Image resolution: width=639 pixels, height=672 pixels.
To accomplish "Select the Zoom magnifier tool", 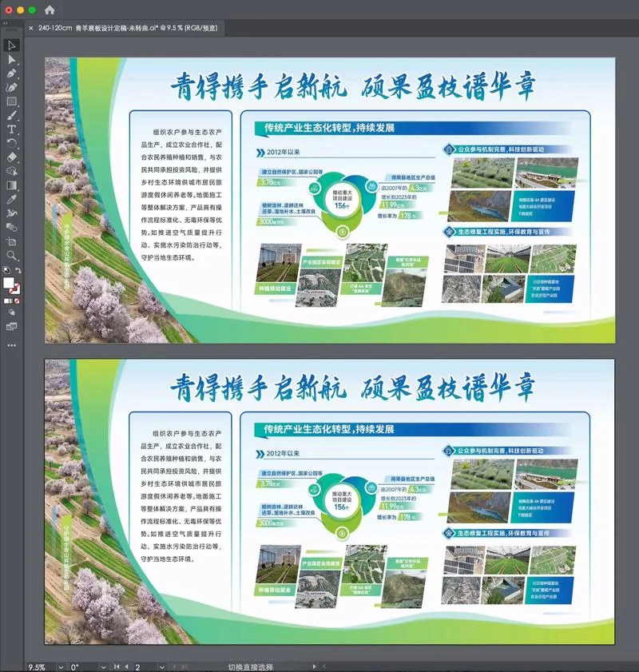I will pyautogui.click(x=11, y=256).
